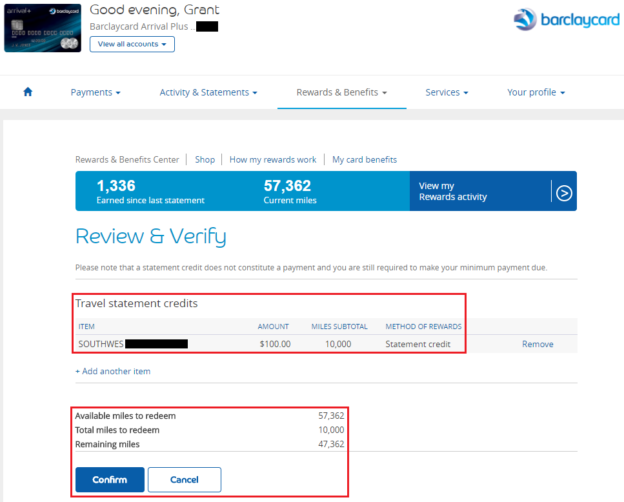Remove the Southwest statement credit item
This screenshot has height=502, width=624.
[x=538, y=344]
